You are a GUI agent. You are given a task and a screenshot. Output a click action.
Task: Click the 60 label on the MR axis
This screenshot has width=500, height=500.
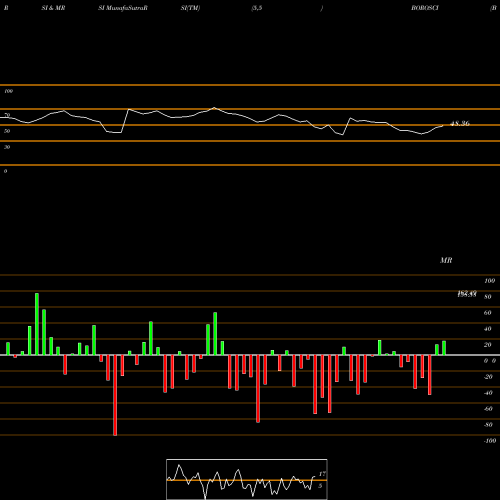click(488, 313)
